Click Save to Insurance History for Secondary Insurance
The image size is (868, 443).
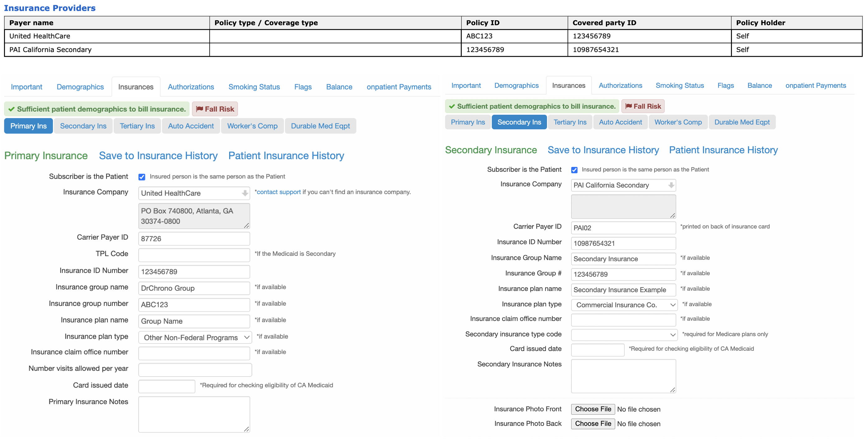(x=603, y=150)
